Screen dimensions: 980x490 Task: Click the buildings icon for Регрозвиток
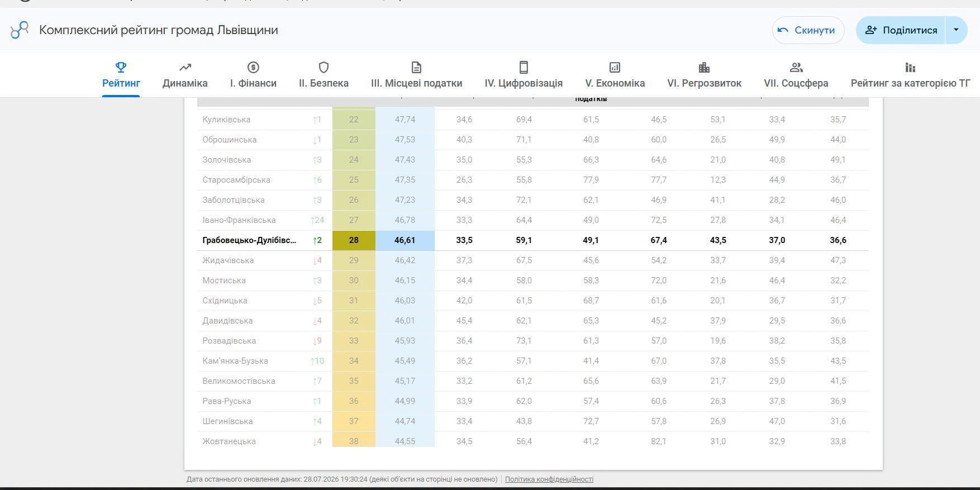[704, 68]
